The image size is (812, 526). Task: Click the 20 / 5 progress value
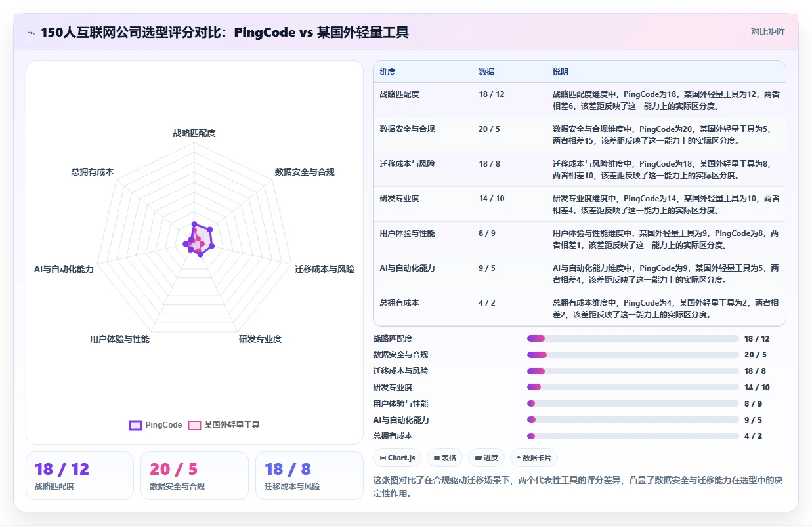pos(756,355)
